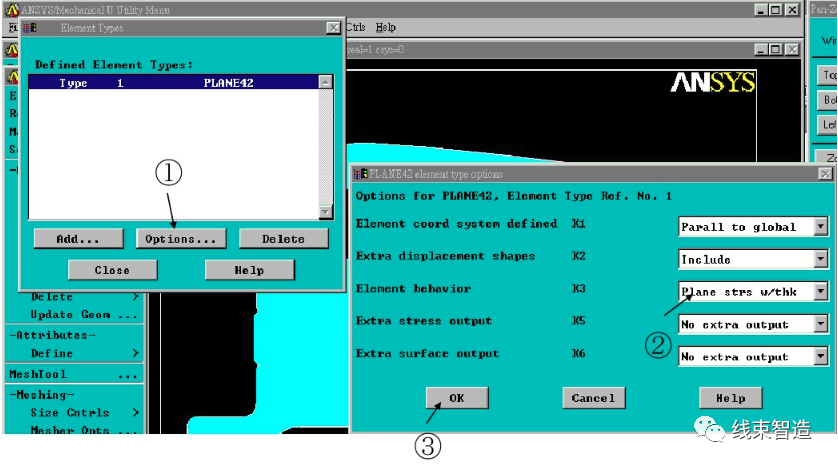Click the Delete button in Element Types
Screen dimensions: 838x466
point(283,238)
